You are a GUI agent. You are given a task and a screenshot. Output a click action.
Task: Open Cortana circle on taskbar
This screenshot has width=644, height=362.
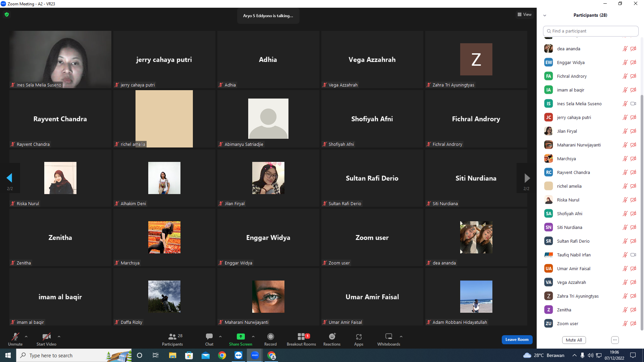pos(140,355)
